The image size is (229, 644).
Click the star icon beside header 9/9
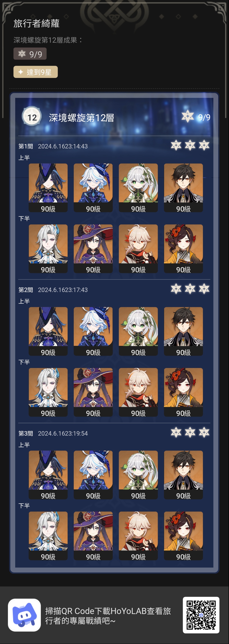click(x=188, y=117)
